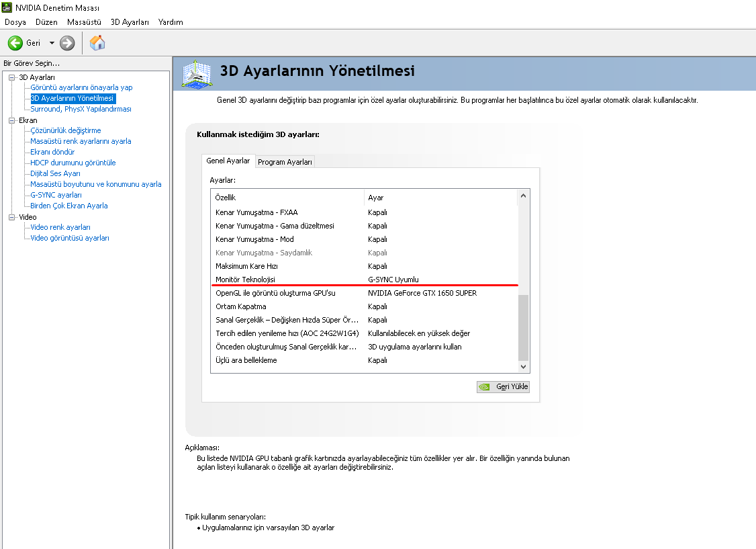Click the settings list scrollbar thumb

(523, 327)
